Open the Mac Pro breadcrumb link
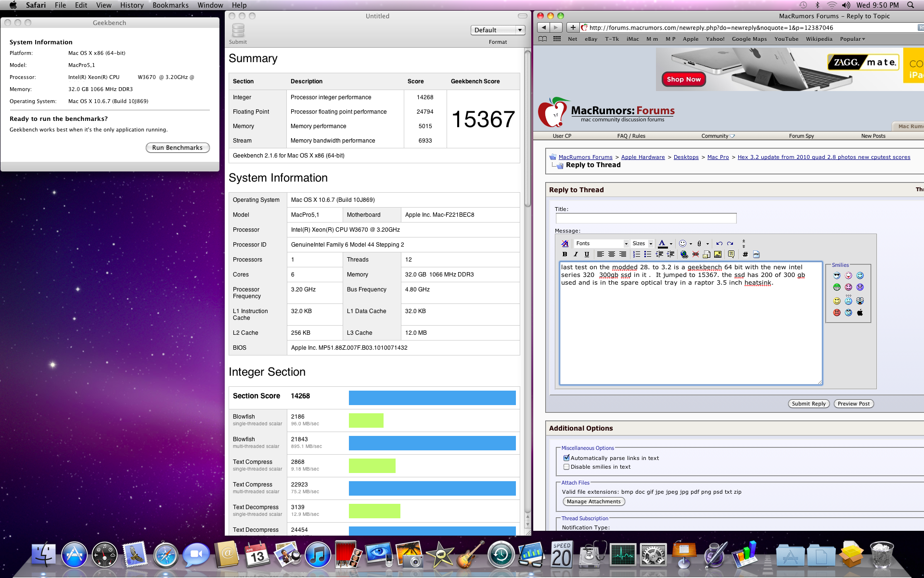924x578 pixels. click(x=718, y=157)
